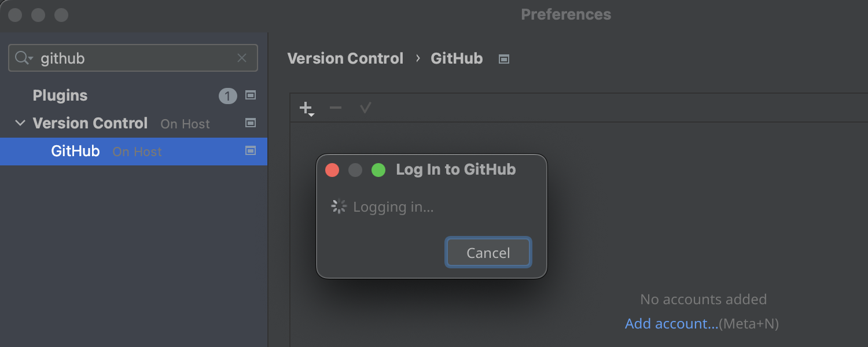Click the settings marker icon on Plugins row
The height and width of the screenshot is (347, 868).
point(251,95)
